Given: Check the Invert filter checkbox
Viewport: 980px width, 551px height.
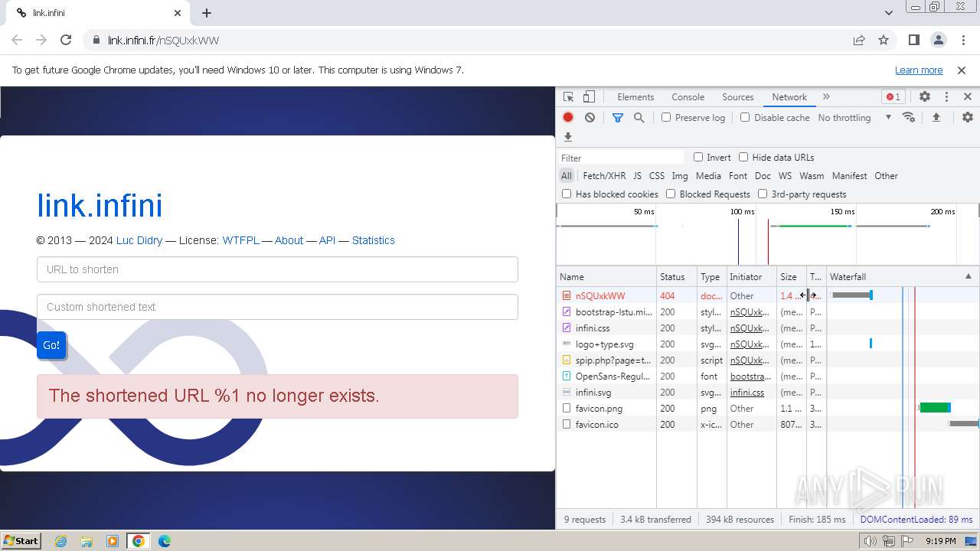Looking at the screenshot, I should click(x=698, y=157).
